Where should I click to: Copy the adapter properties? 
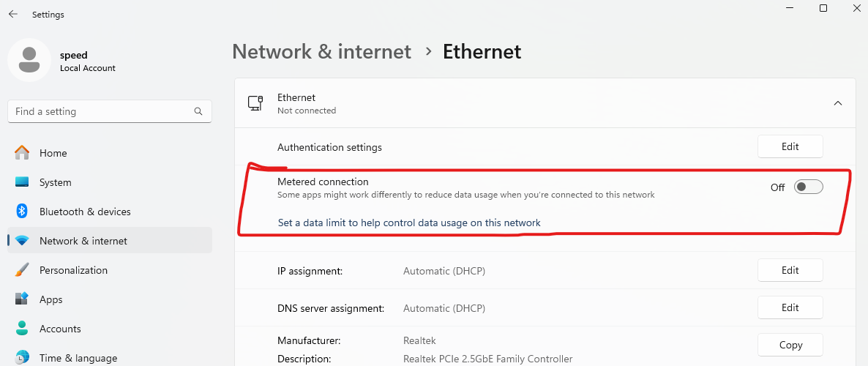[790, 345]
